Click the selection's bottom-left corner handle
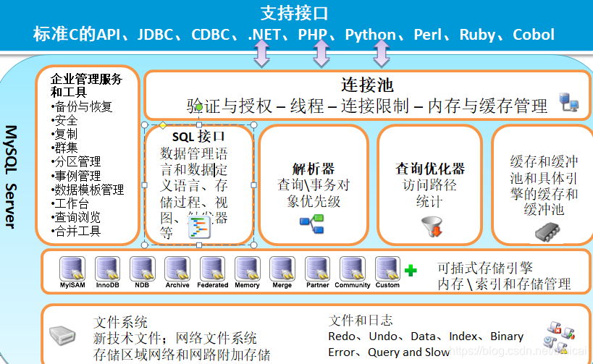593x364 pixels. coord(144,245)
